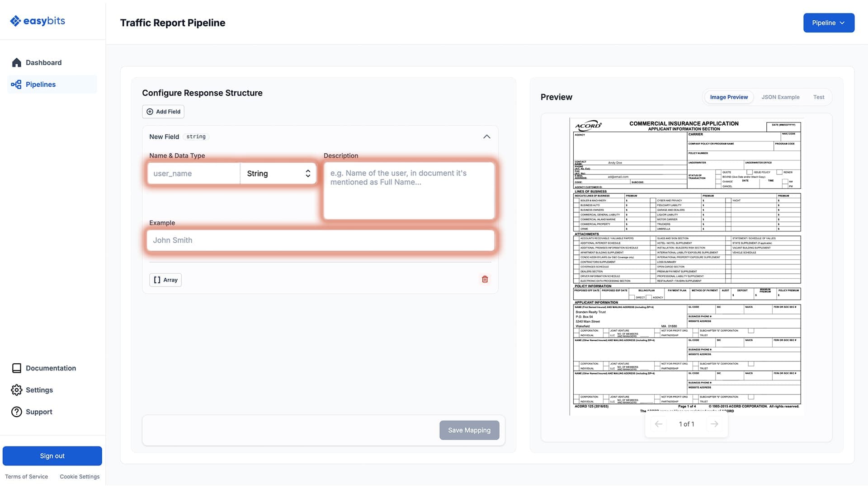Select the Image Preview tab

click(729, 97)
